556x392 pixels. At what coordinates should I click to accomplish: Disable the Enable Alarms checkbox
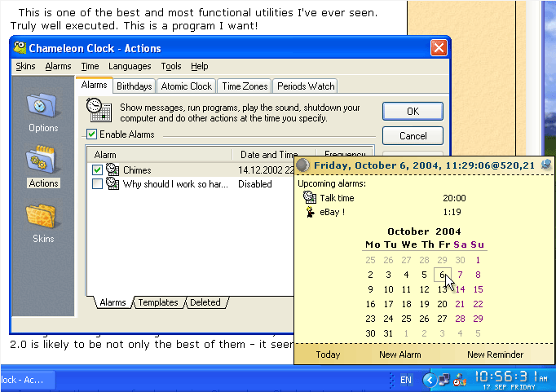(92, 134)
